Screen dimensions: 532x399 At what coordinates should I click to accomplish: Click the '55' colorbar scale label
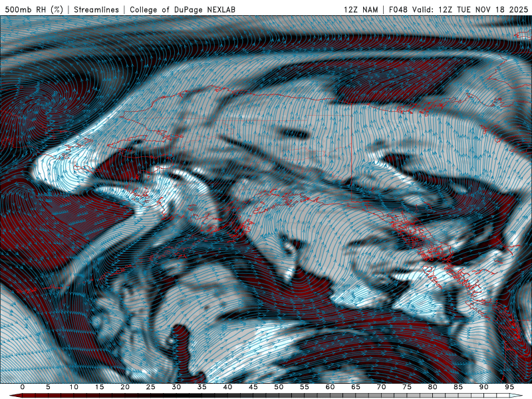(x=305, y=387)
